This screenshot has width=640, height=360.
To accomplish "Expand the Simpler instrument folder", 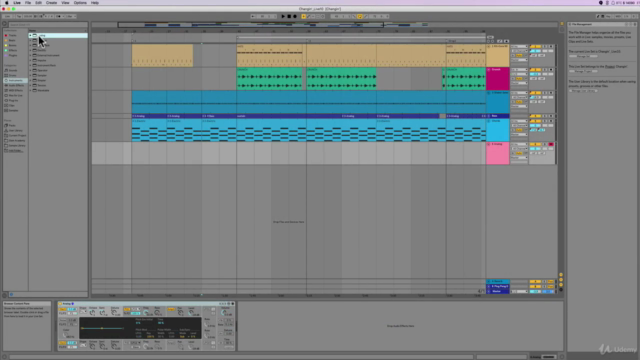I will coord(30,80).
